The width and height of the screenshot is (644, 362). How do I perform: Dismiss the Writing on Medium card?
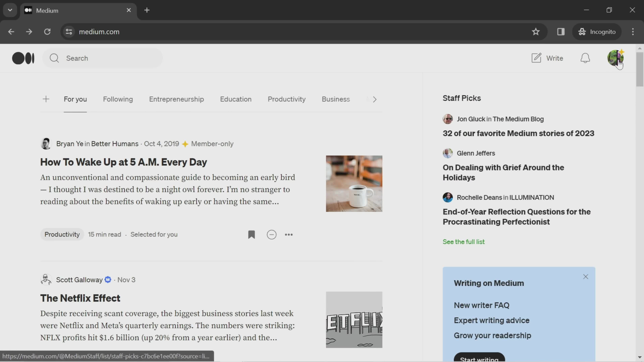585,277
